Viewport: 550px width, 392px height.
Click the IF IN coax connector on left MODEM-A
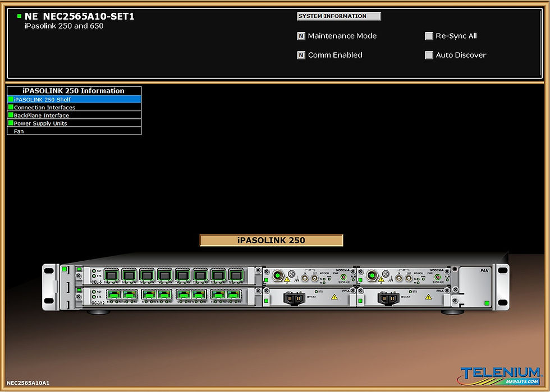tap(305, 278)
